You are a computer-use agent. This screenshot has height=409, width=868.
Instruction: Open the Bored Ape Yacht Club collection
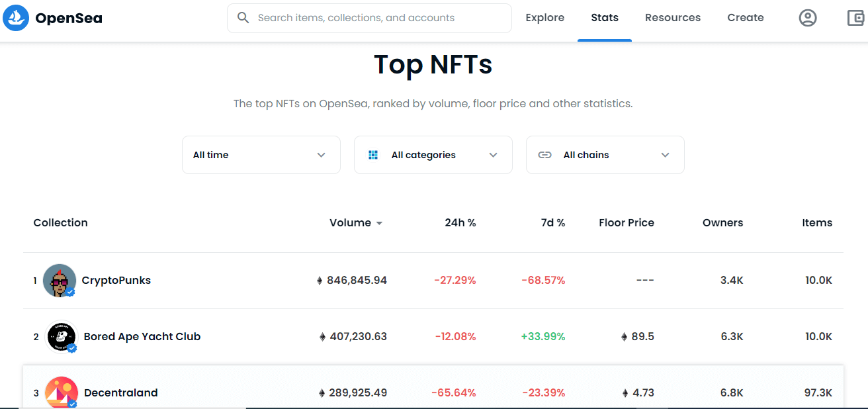[x=142, y=336]
